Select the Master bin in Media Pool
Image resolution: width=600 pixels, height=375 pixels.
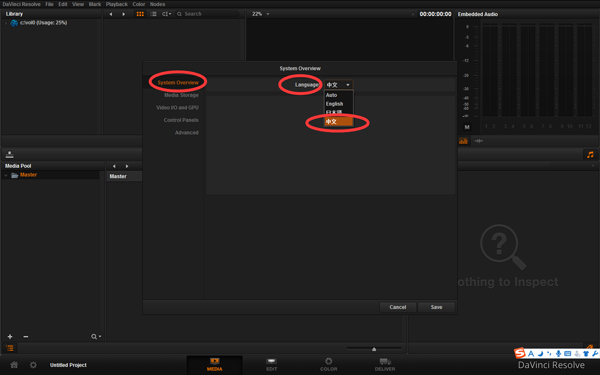click(28, 175)
